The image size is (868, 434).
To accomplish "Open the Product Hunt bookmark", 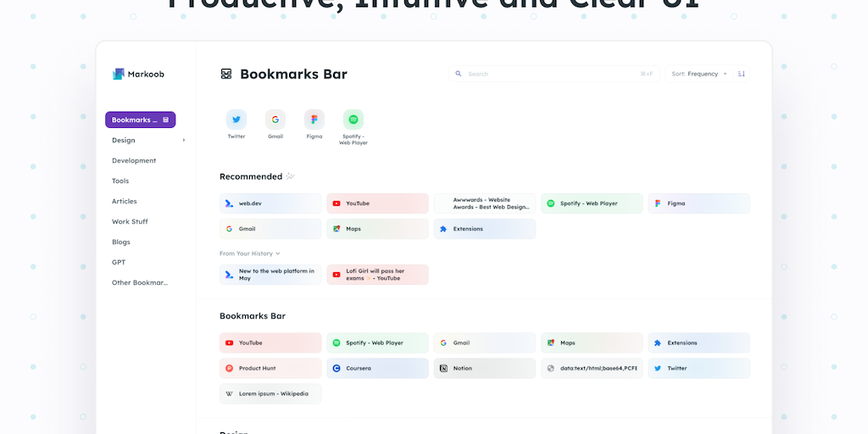I will (270, 368).
